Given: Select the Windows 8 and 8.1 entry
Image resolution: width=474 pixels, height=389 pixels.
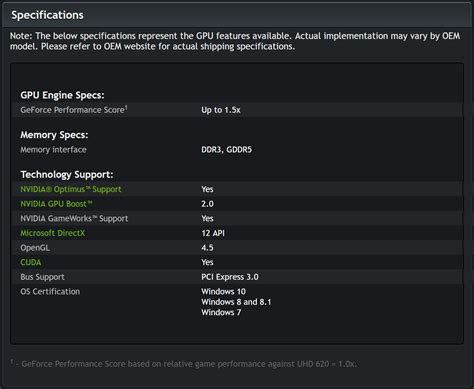Looking at the screenshot, I should click(x=236, y=302).
